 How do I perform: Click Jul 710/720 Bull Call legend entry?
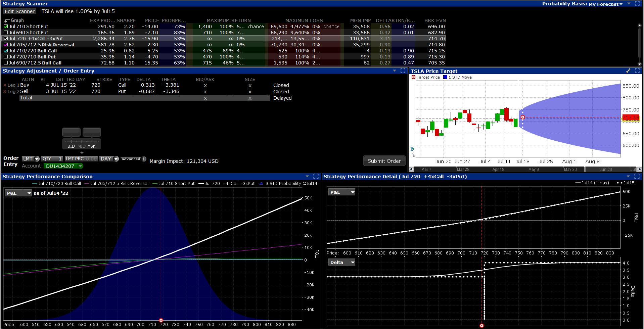[x=56, y=184]
